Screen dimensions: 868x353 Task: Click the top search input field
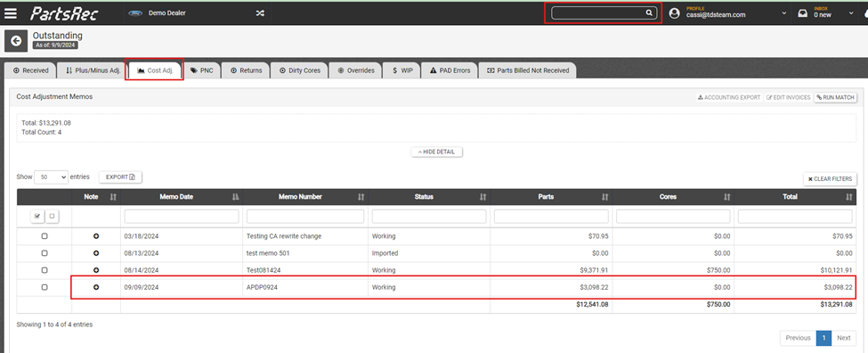(598, 13)
